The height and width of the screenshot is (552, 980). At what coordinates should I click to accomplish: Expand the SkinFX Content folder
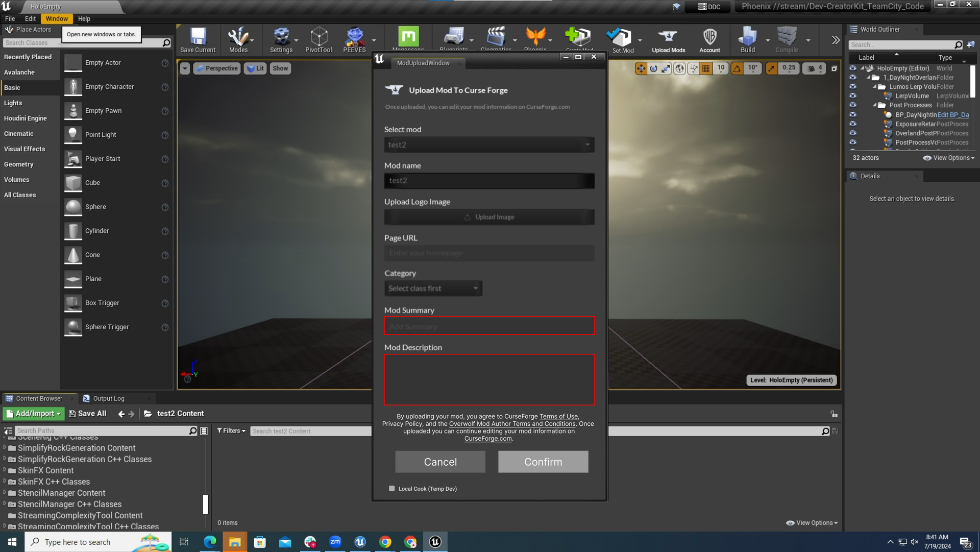coord(5,470)
